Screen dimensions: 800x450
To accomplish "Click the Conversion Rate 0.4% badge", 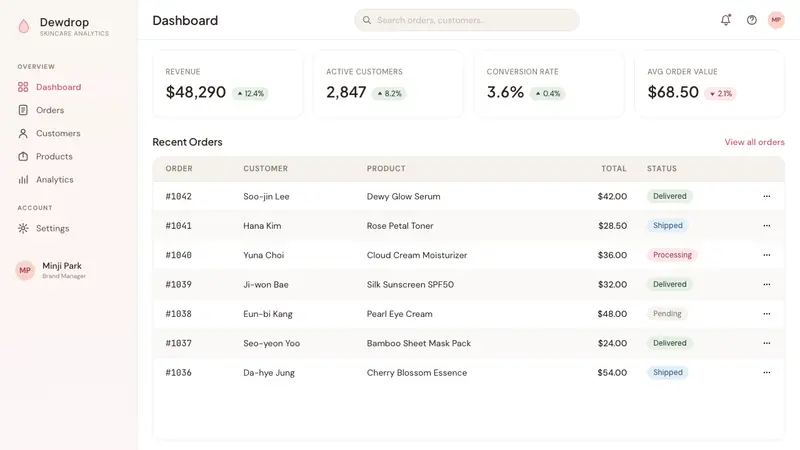I will [547, 93].
